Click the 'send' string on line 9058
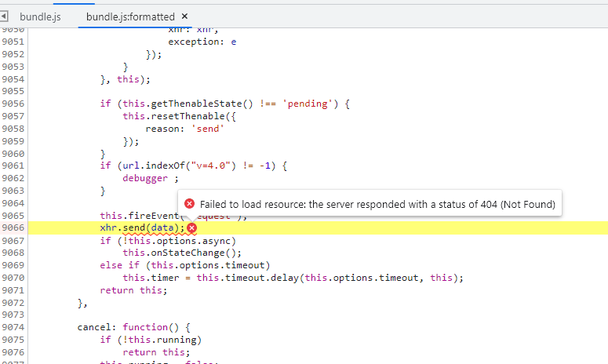Viewport: 608px width, 364px height. pyautogui.click(x=208, y=129)
